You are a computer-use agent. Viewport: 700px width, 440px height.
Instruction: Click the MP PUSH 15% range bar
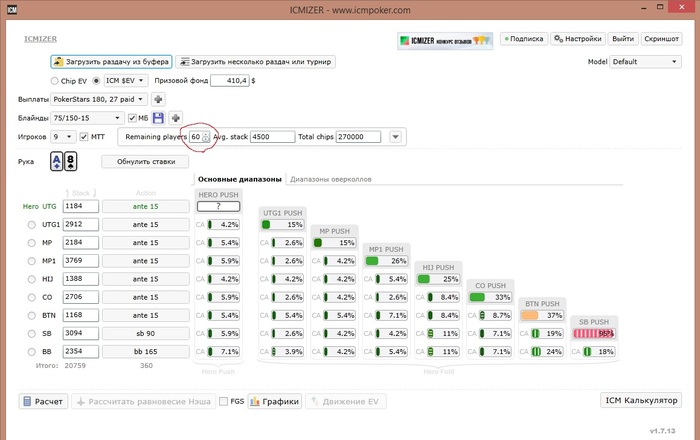pos(334,243)
